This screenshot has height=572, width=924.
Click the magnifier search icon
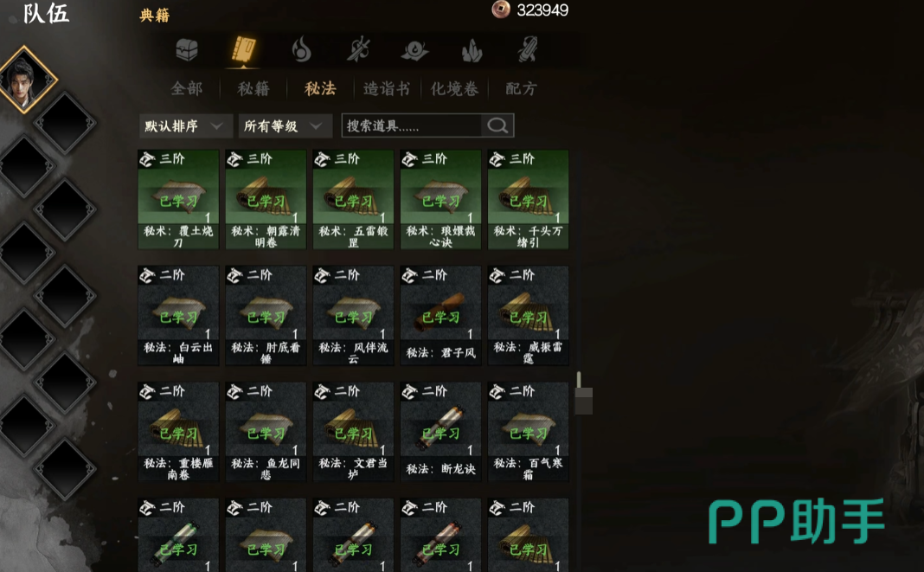point(497,125)
